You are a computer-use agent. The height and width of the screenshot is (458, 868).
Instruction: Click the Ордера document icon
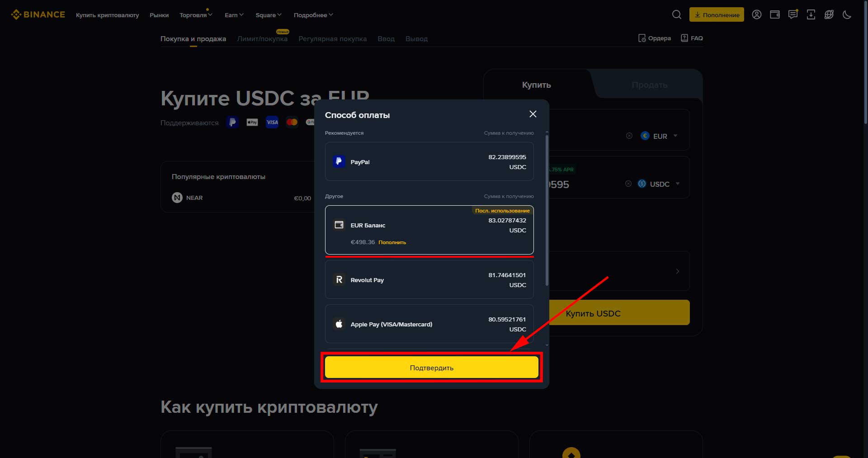tap(642, 38)
